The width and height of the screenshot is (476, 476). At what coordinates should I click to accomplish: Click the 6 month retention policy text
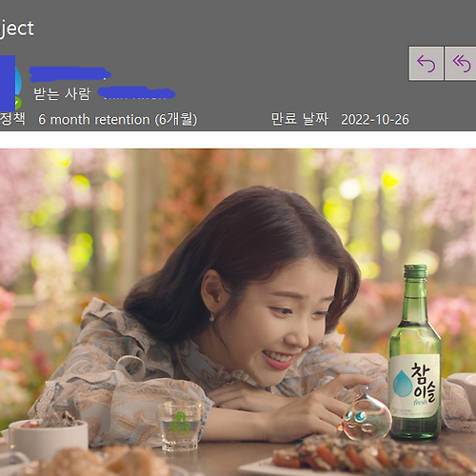[x=118, y=120]
